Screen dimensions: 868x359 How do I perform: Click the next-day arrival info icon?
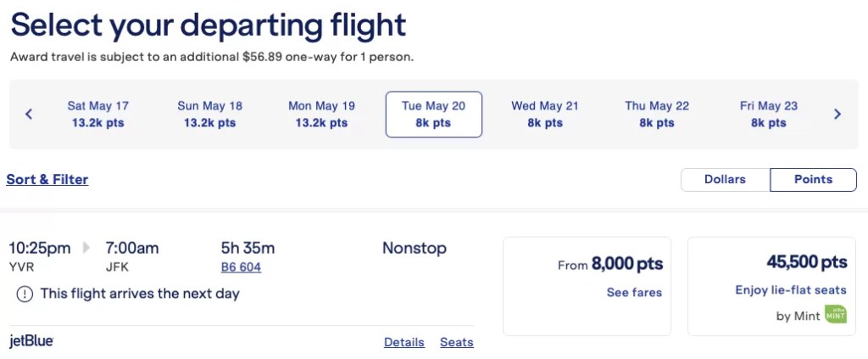25,294
